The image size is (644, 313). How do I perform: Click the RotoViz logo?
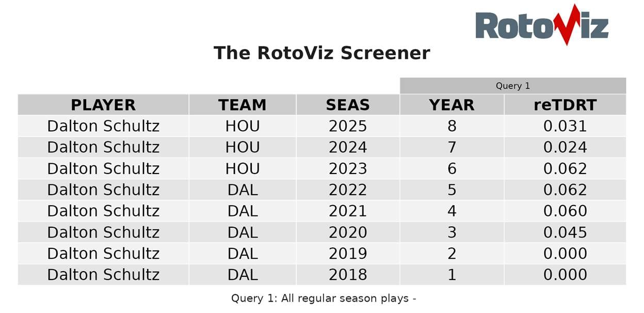click(x=541, y=25)
